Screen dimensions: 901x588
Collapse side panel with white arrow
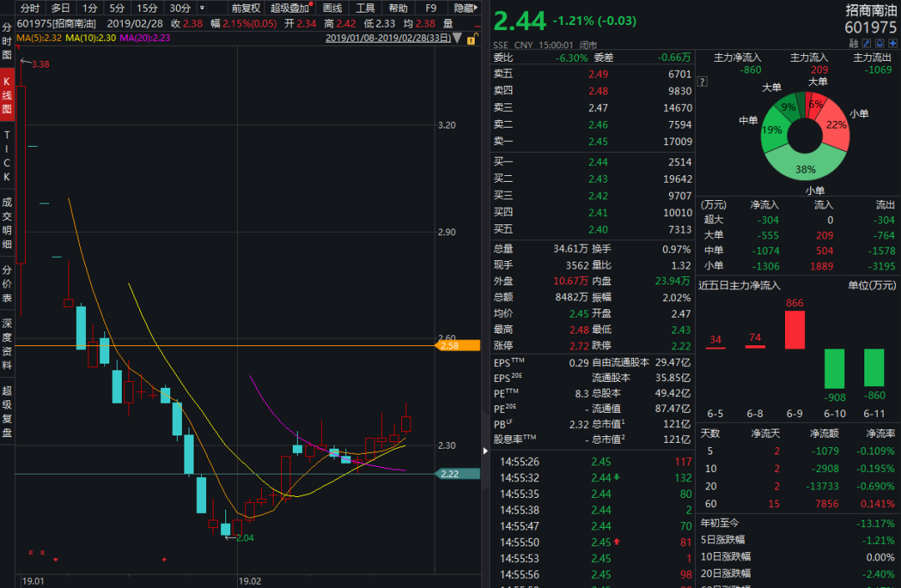[486, 451]
